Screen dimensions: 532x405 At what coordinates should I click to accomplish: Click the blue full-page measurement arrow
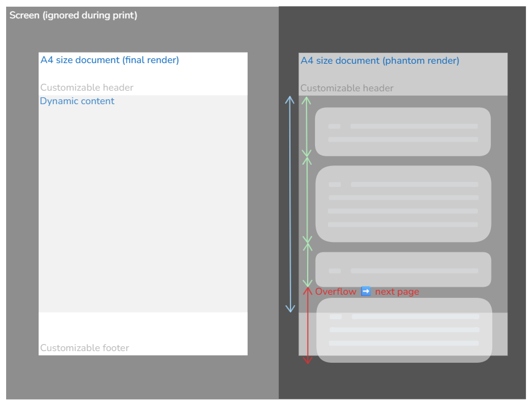[291, 202]
